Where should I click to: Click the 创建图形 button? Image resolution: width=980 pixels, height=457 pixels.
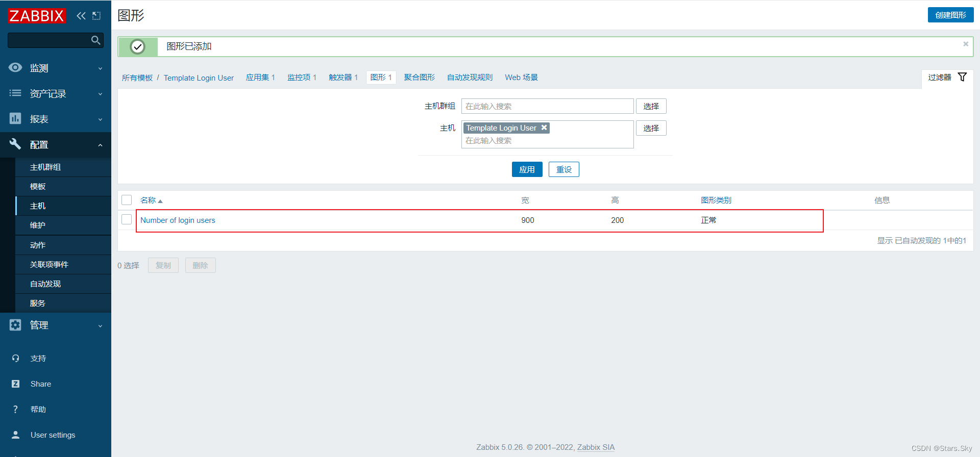(950, 15)
